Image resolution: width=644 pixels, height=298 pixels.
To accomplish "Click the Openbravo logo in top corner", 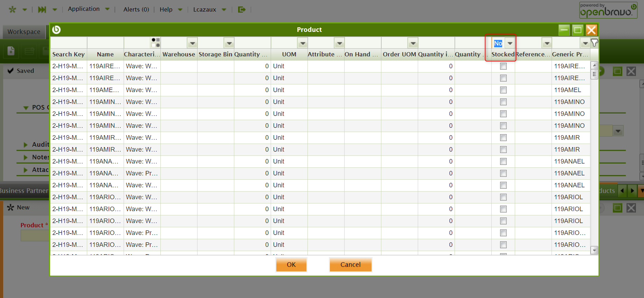I will pos(608,11).
